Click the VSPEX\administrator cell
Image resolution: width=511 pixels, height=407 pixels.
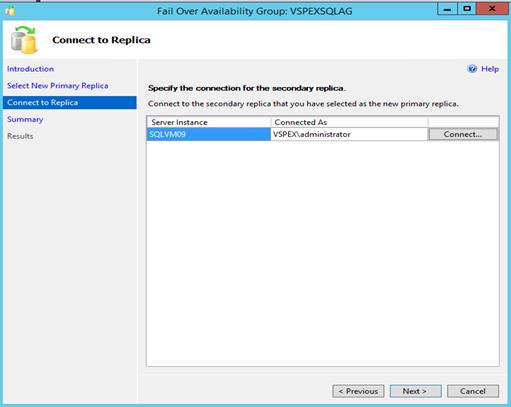point(349,134)
